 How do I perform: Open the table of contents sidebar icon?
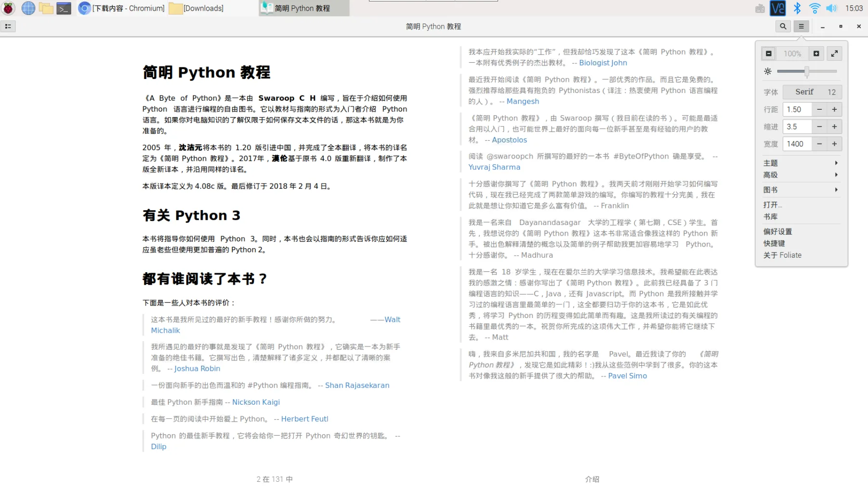8,26
